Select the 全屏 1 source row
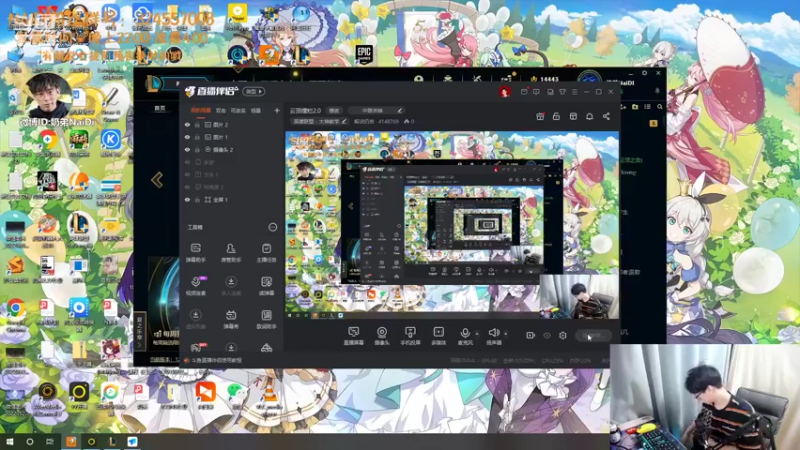Image resolution: width=800 pixels, height=450 pixels. [x=232, y=199]
